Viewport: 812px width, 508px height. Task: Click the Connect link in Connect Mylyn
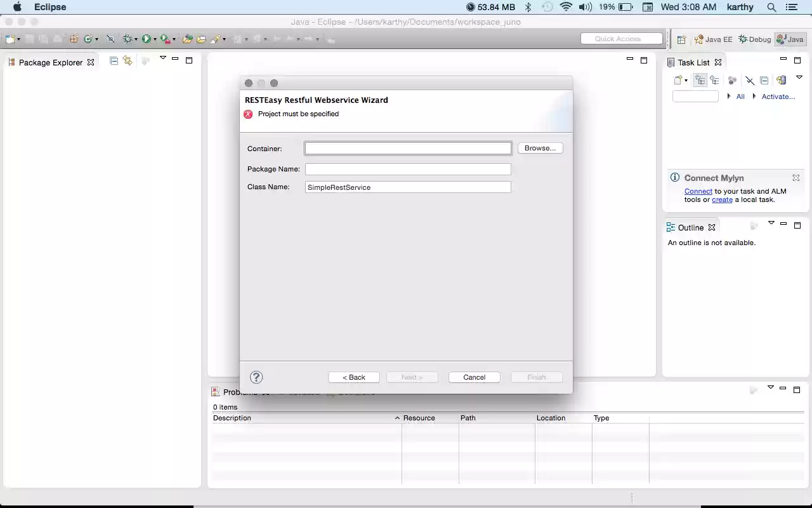tap(698, 191)
